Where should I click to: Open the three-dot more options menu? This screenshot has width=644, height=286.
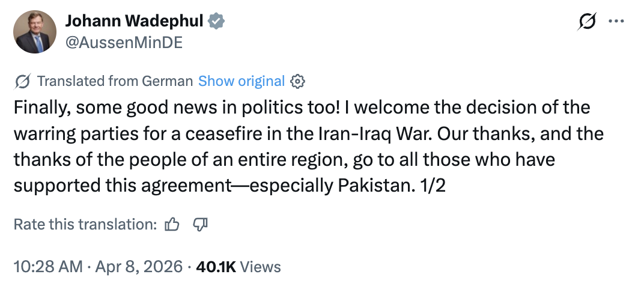pyautogui.click(x=616, y=22)
